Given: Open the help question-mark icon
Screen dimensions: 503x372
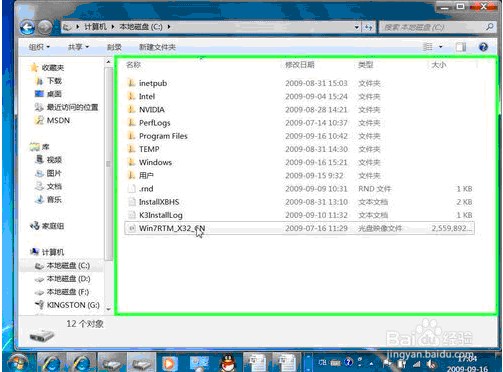Looking at the screenshot, I should coord(483,47).
